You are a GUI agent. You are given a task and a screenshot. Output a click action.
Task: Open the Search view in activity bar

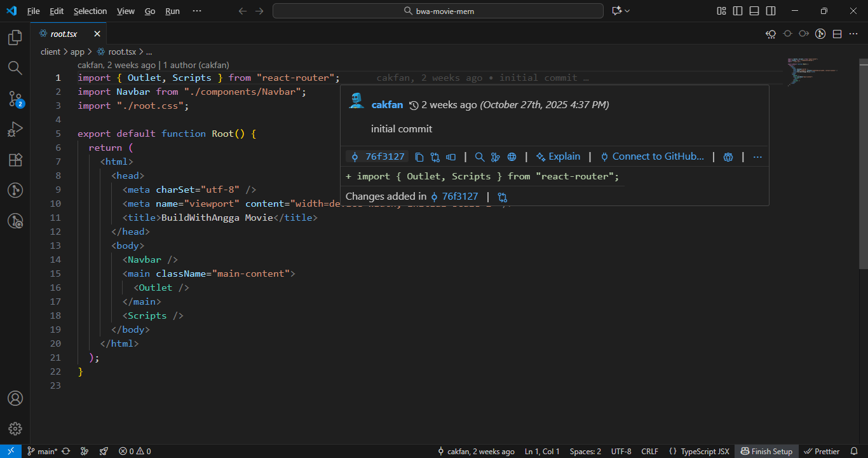pos(15,68)
